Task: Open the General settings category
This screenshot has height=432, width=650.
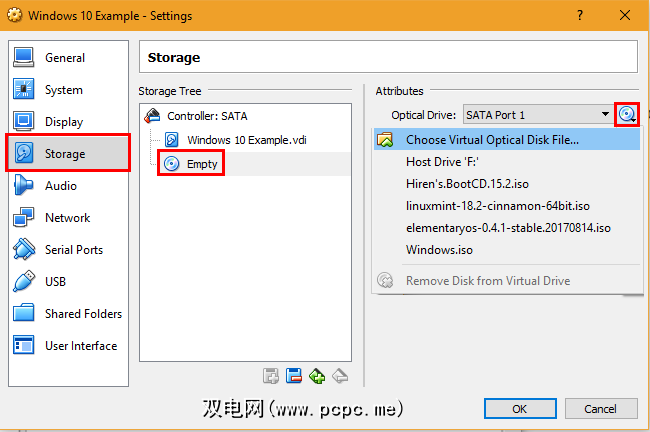Action: coord(65,58)
